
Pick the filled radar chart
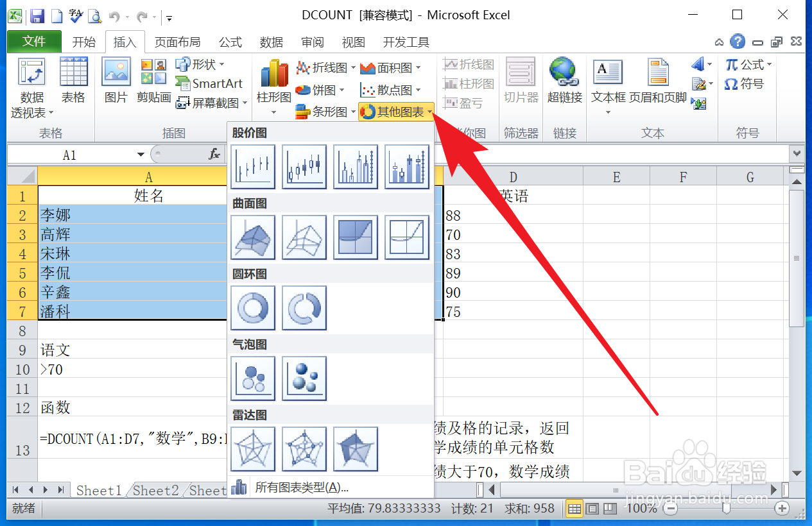[356, 449]
